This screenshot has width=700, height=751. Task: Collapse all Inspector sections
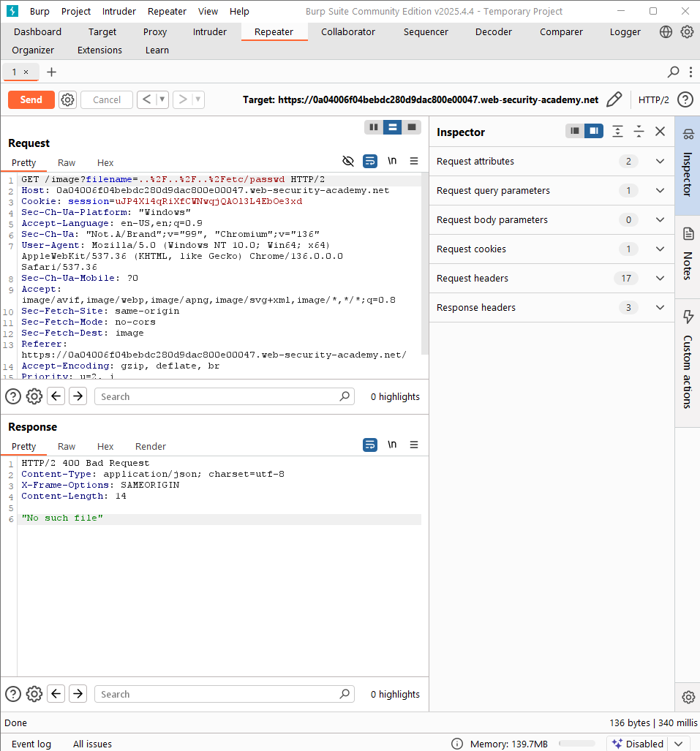pos(639,131)
